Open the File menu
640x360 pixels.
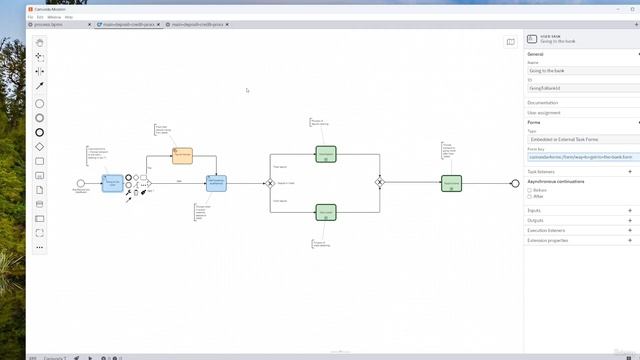(30, 17)
